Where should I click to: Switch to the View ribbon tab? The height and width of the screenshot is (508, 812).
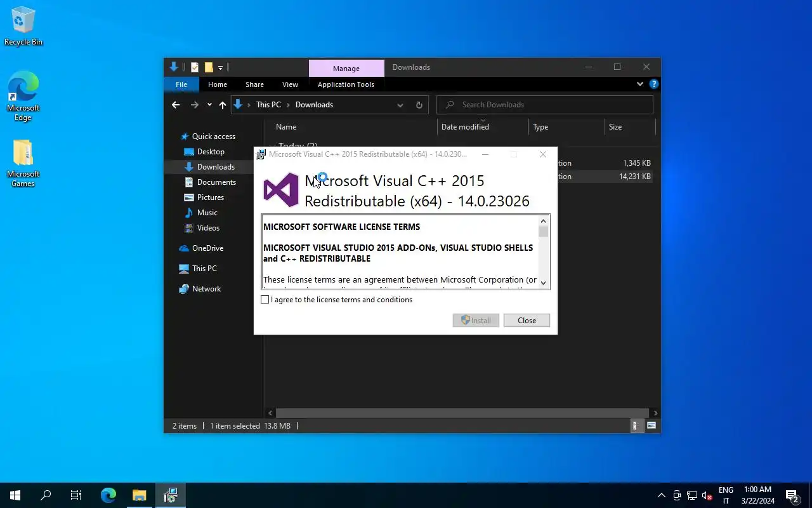pos(290,84)
